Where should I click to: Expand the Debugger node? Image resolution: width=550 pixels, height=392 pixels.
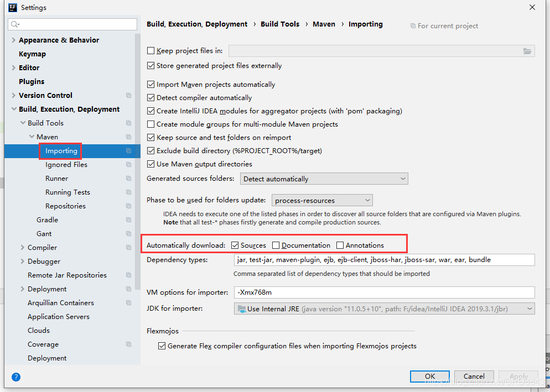pos(23,261)
